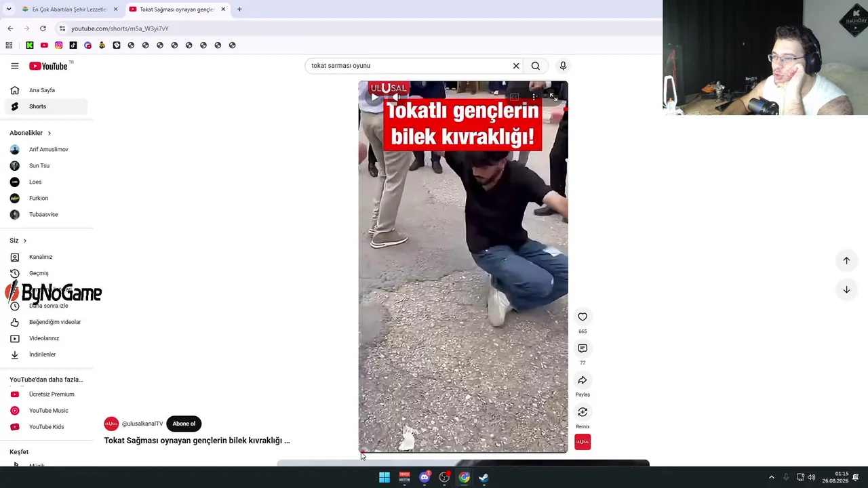Reload the current page

point(43,28)
